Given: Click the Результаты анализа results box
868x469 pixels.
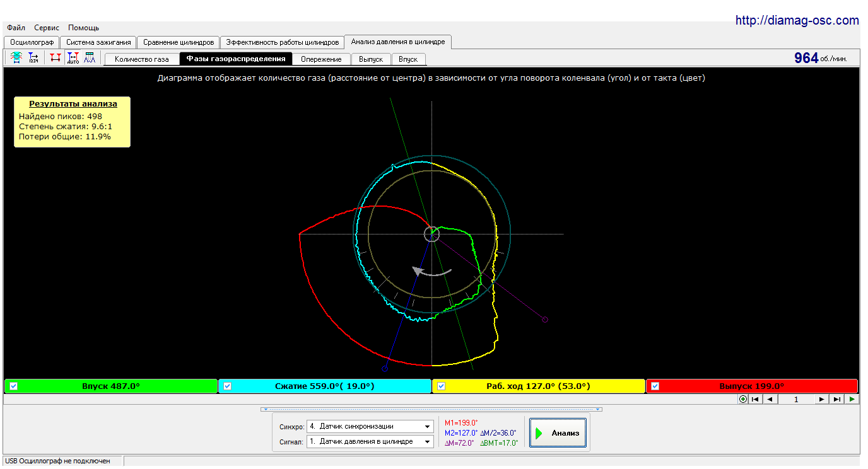Looking at the screenshot, I should 73,122.
